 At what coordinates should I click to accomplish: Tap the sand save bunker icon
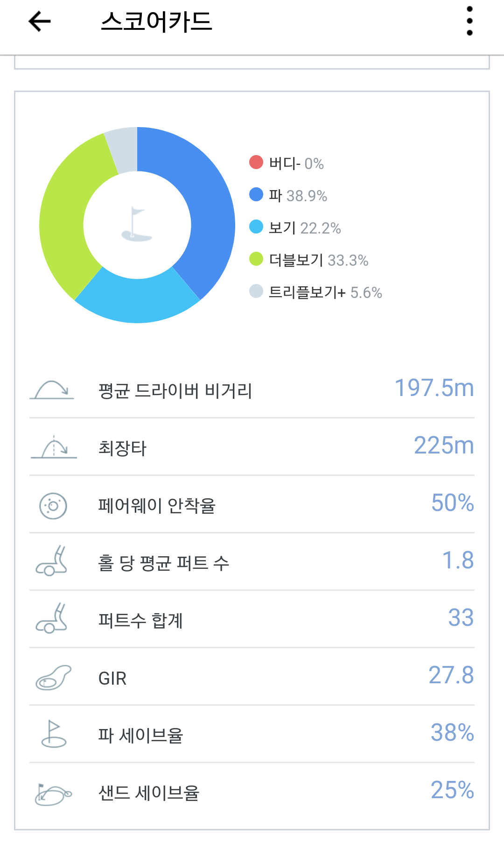point(53,793)
